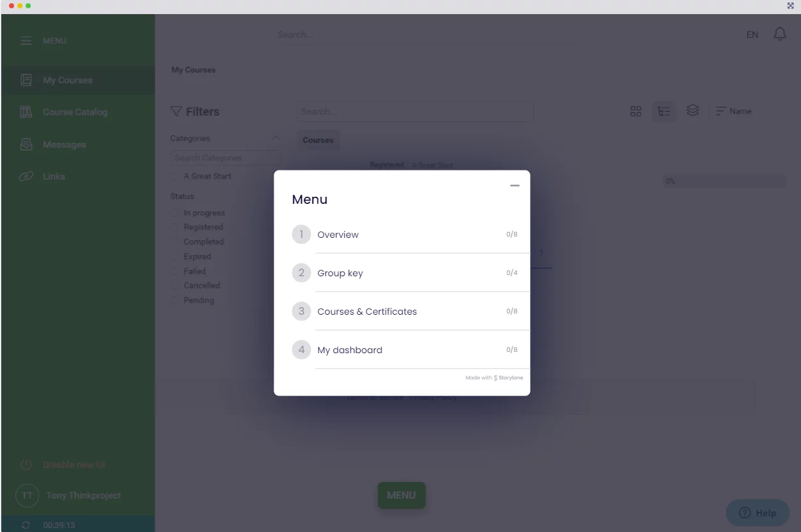
Task: Click the hamburger menu icon in sidebar
Action: coord(26,41)
